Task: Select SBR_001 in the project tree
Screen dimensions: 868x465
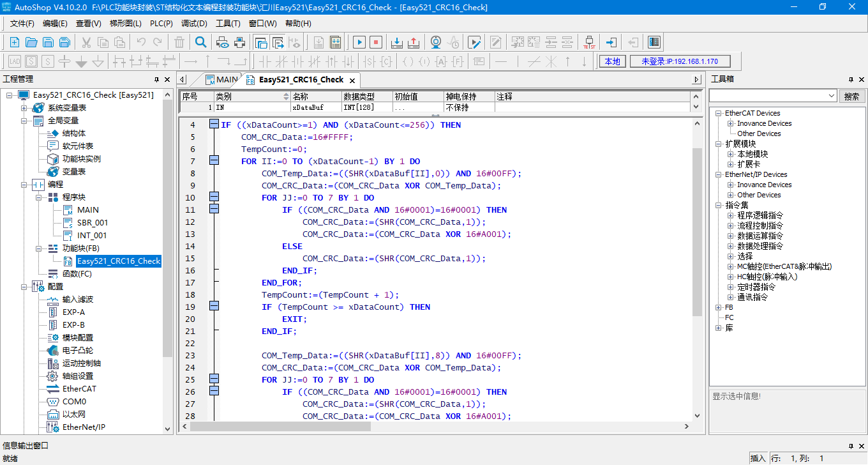Action: click(93, 223)
